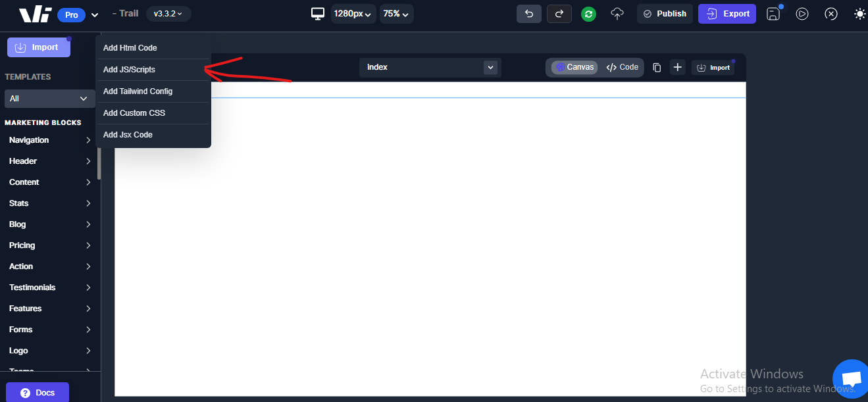
Task: Click the Publish button
Action: 665,14
